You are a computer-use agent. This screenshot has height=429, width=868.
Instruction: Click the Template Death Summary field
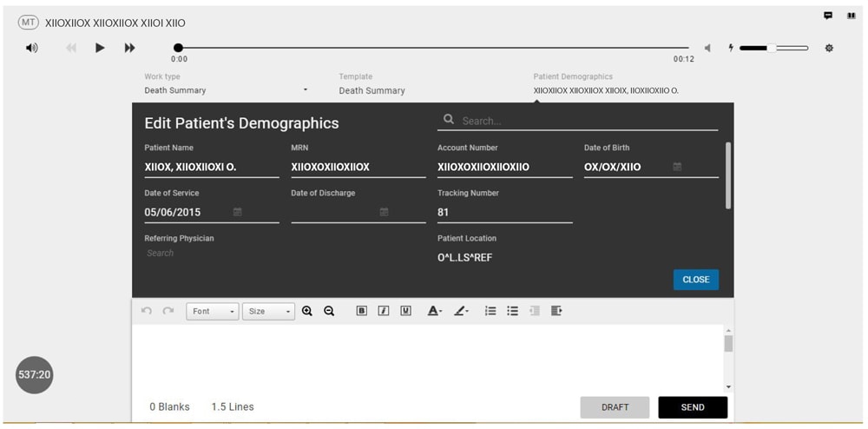[372, 91]
